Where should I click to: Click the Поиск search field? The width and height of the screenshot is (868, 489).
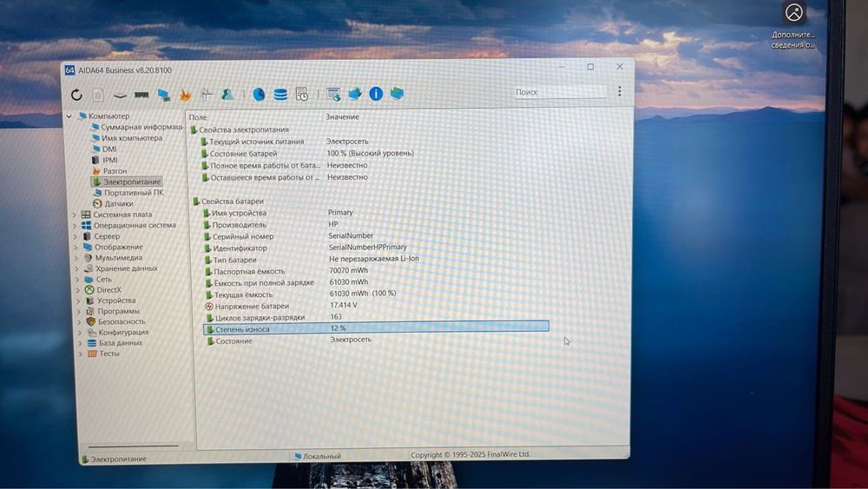click(x=559, y=92)
